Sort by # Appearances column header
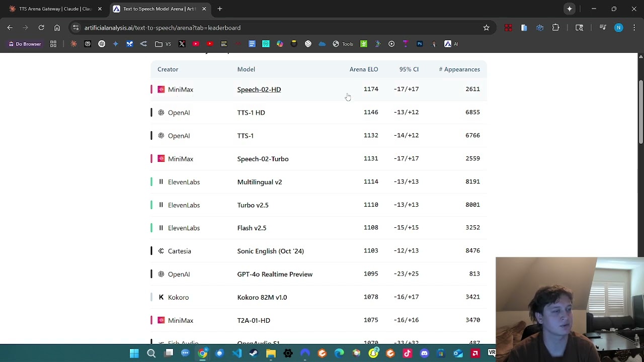 [x=459, y=69]
